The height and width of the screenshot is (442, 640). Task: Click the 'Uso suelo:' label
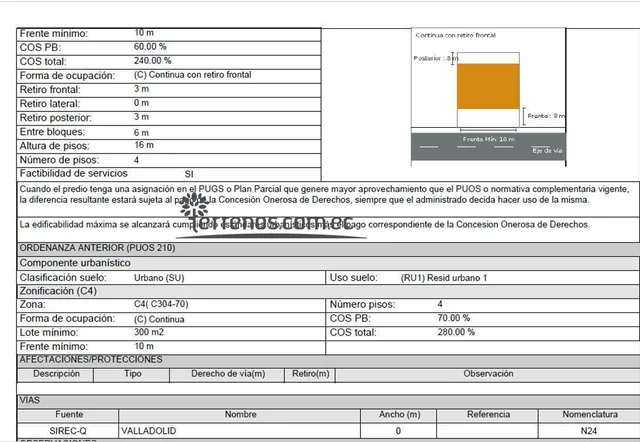tap(353, 278)
